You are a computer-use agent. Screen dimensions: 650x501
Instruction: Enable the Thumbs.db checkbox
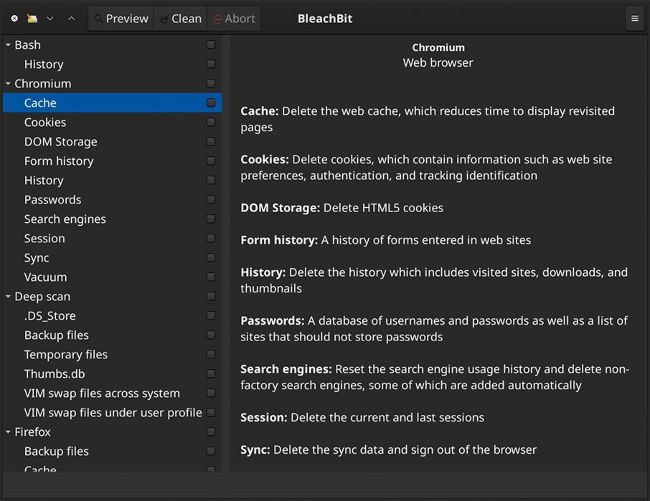pos(211,374)
